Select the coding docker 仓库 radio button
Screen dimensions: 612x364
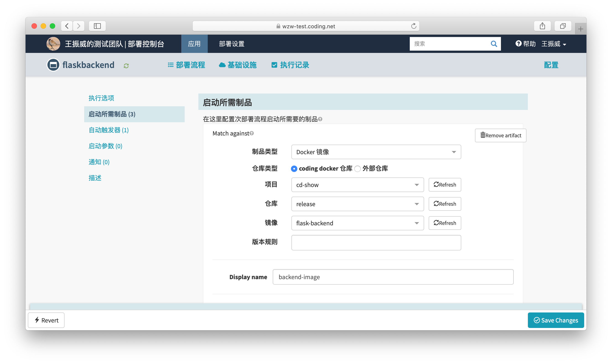pyautogui.click(x=294, y=169)
